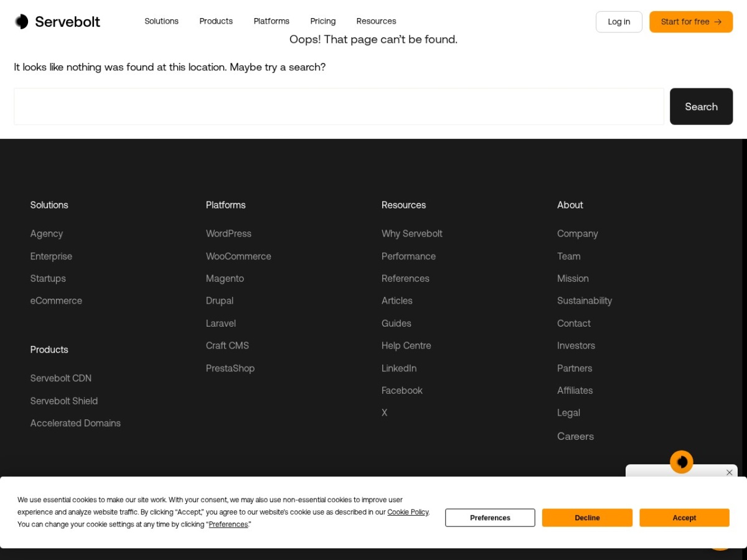This screenshot has height=560, width=747.
Task: Open the X social footer link
Action: (x=384, y=413)
